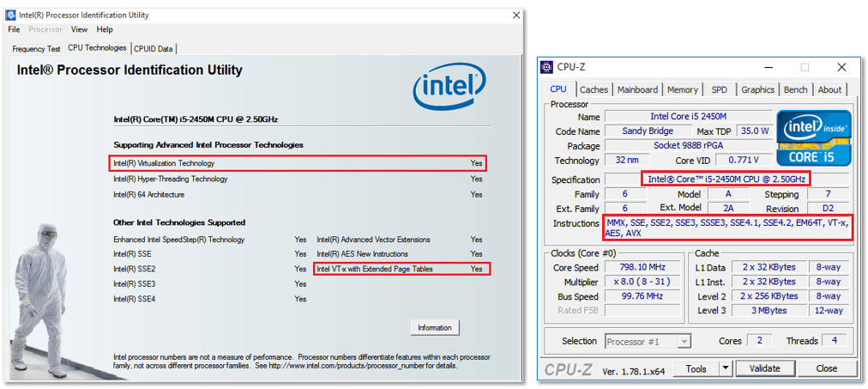Expand the Tools dropdown arrow
The width and height of the screenshot is (868, 389).
726,368
